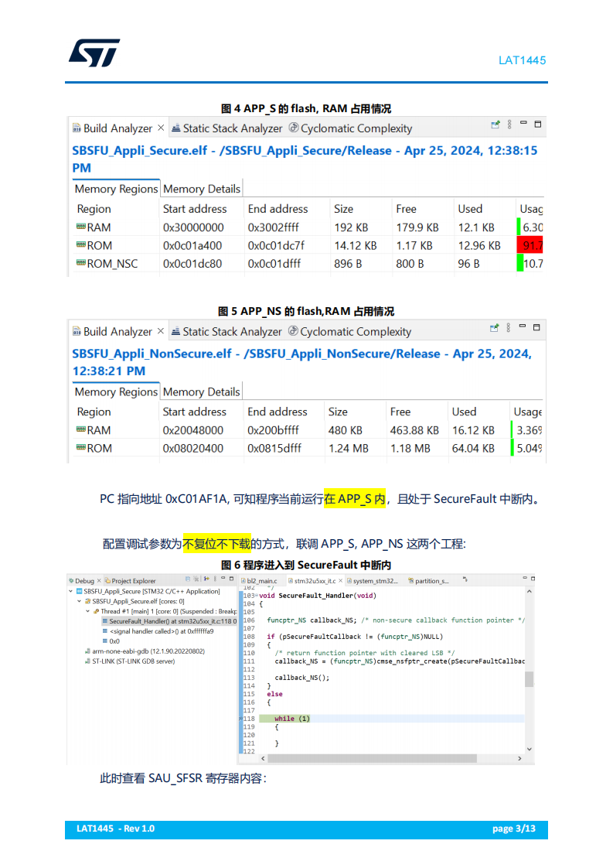
Task: Open the view menu dots in the Figure 5 Build Analyzer
Action: point(508,328)
